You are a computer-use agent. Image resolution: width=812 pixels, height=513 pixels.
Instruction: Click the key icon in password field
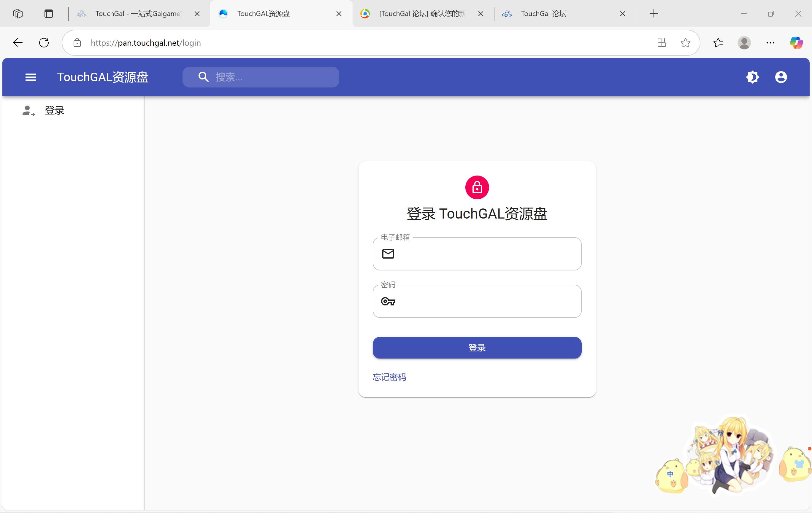388,302
